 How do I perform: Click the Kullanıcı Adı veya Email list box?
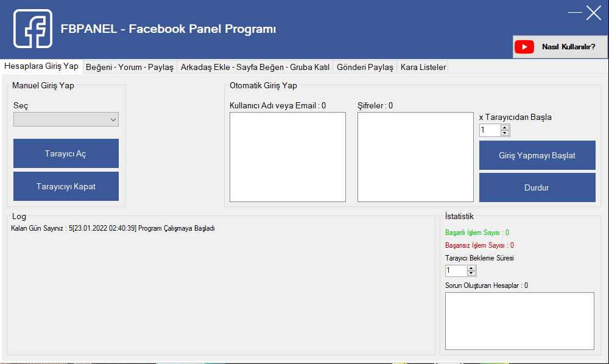(x=287, y=156)
